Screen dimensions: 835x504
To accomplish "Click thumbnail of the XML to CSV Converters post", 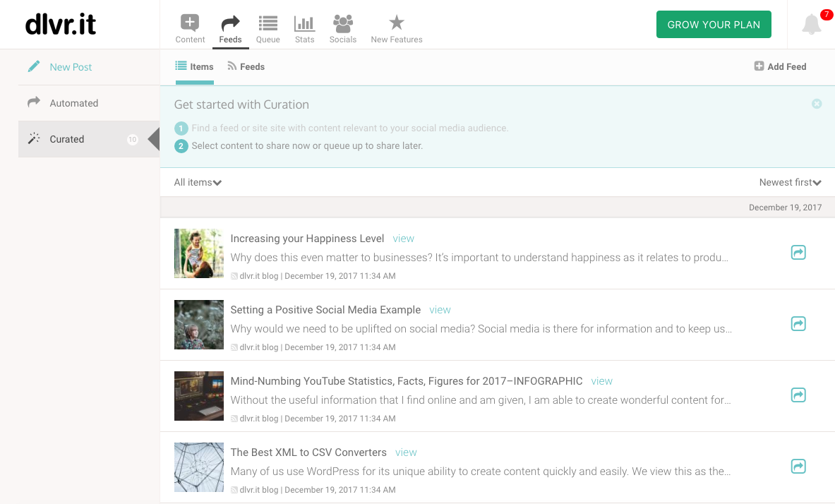I will (x=199, y=468).
